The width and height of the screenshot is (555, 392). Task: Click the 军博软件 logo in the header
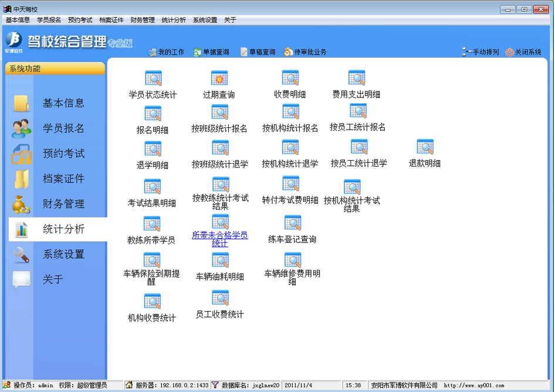point(14,42)
